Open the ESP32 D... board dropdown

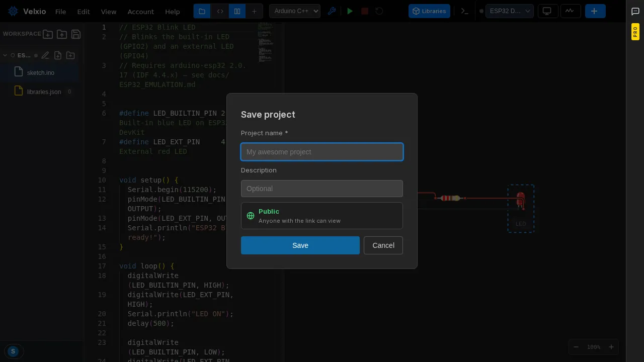(509, 11)
